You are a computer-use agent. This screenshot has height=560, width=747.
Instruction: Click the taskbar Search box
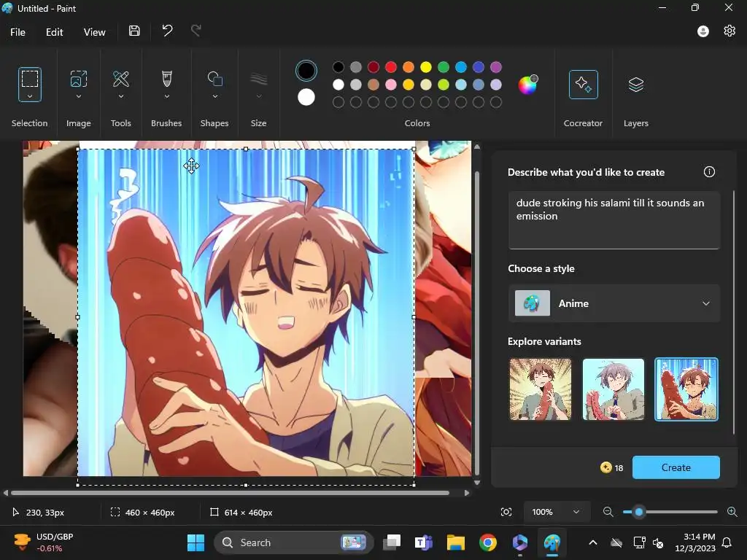tap(293, 542)
